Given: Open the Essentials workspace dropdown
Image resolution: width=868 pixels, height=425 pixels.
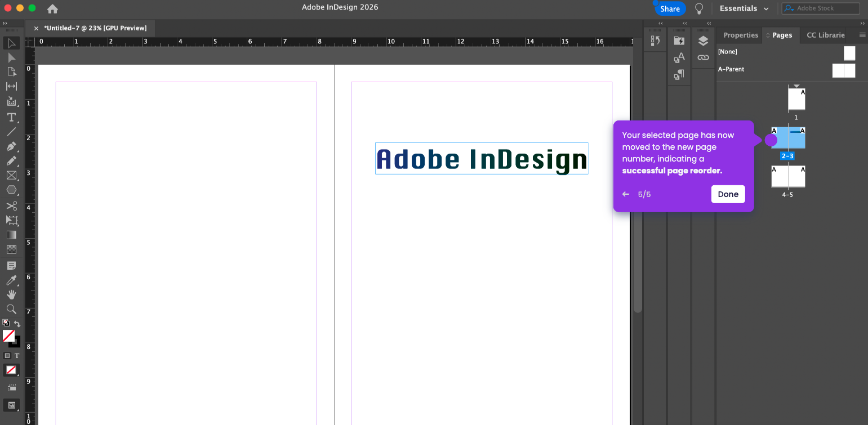Looking at the screenshot, I should 744,8.
